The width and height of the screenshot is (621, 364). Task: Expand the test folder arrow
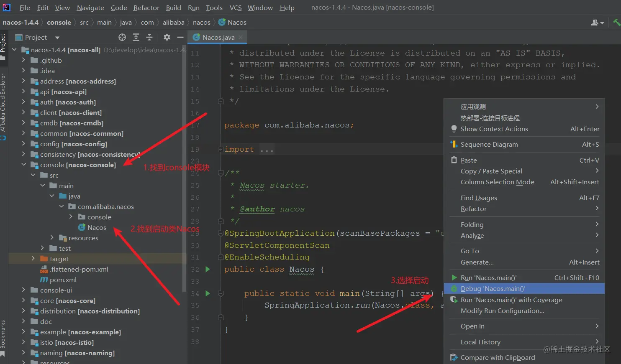tap(42, 248)
